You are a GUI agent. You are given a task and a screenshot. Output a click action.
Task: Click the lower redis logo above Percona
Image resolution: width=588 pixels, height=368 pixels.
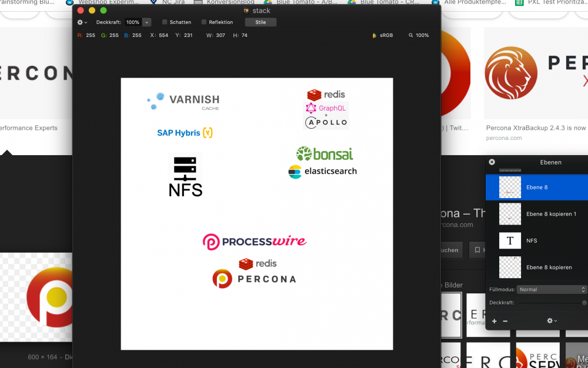tap(258, 264)
